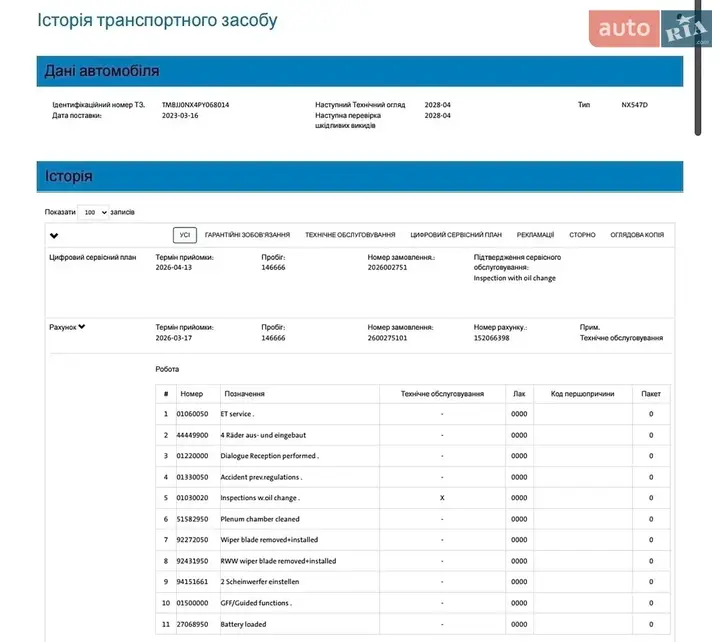Click delivery date 2023-03-16

(x=180, y=115)
